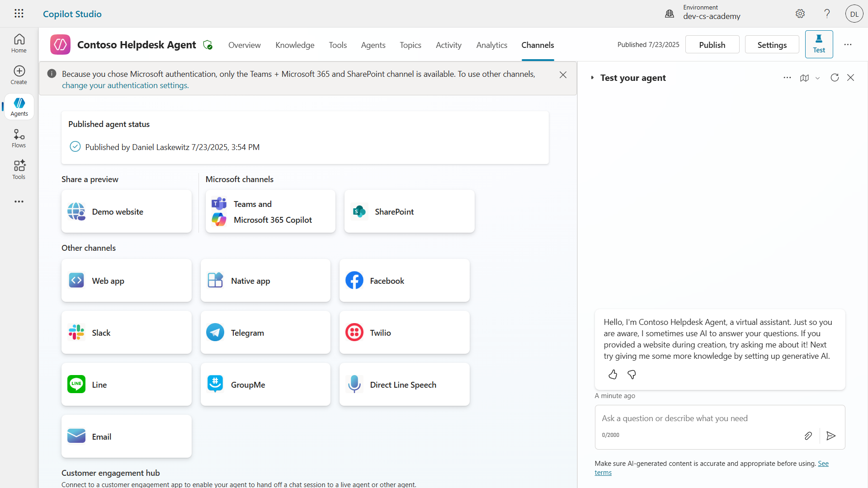Screen dimensions: 868x488
Task: Select Flows in the left navigation
Action: click(x=19, y=138)
